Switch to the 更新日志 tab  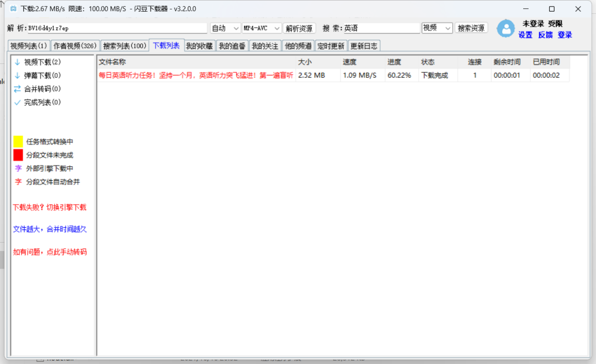365,45
